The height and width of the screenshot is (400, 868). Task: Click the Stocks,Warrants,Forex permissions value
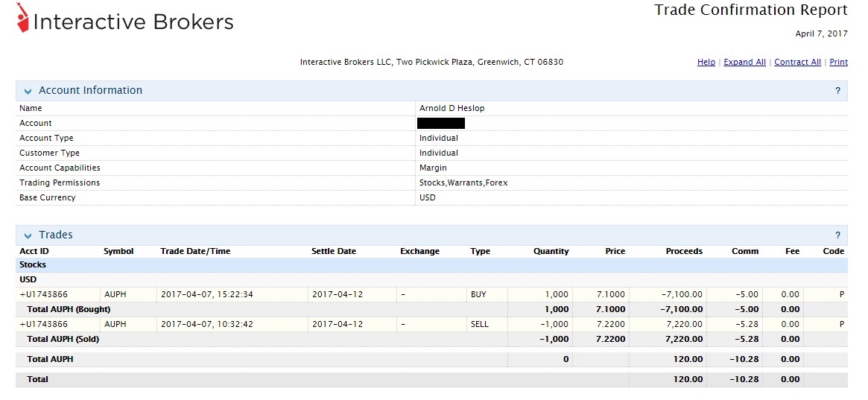tap(463, 182)
